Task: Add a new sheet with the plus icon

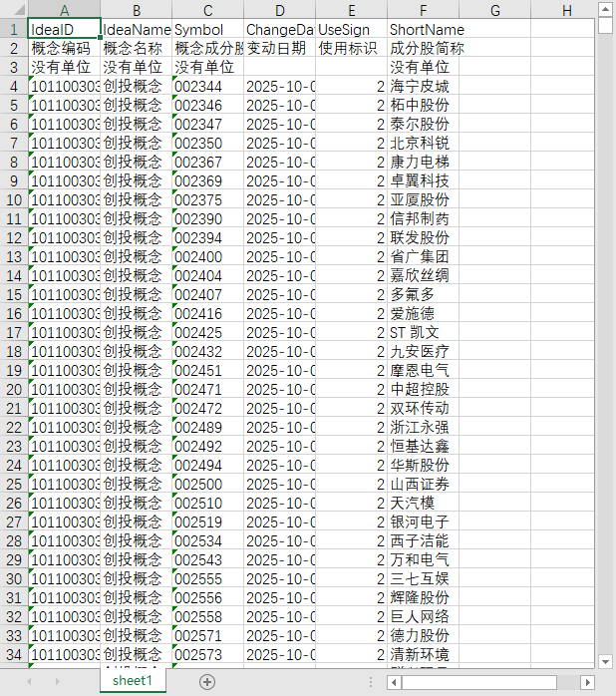Action: pos(207,682)
